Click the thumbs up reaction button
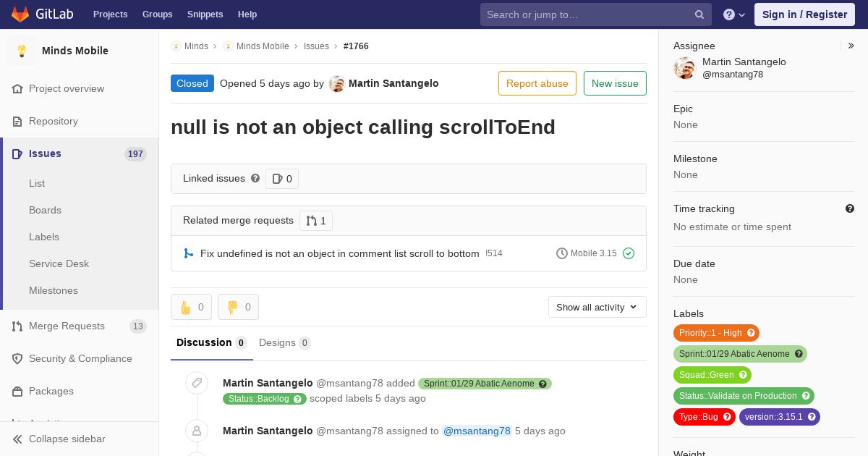The width and height of the screenshot is (868, 456). 191,307
